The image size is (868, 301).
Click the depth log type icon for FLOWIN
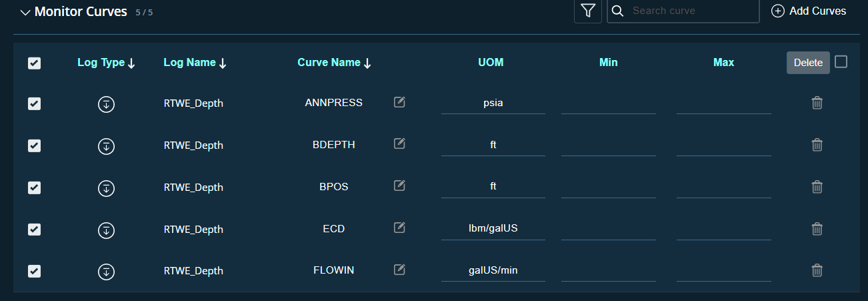106,272
